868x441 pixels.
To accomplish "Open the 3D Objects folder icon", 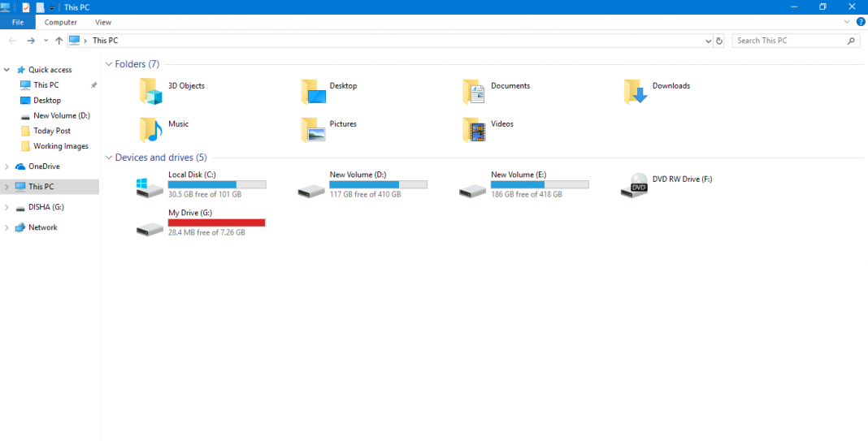I will point(151,91).
